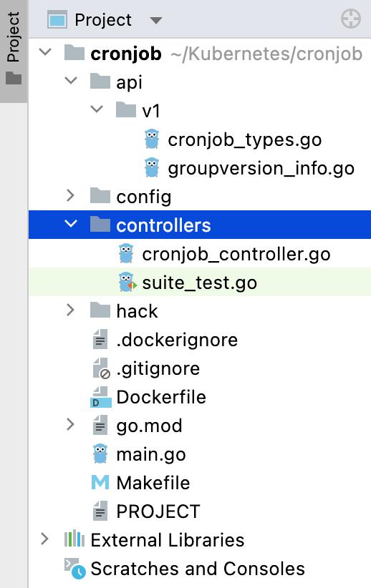Screen dimensions: 371x588
Task: Collapse the cronjob root folder chevron
Action: click(45, 52)
